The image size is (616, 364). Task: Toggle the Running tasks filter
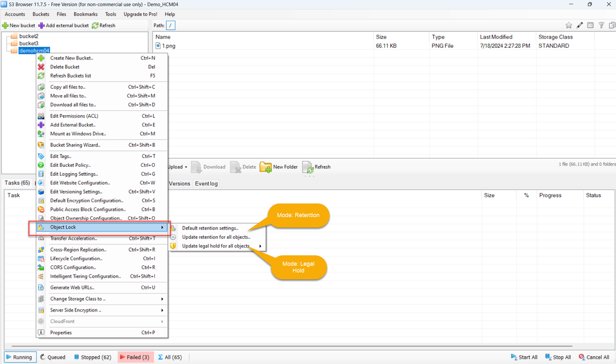pyautogui.click(x=19, y=357)
